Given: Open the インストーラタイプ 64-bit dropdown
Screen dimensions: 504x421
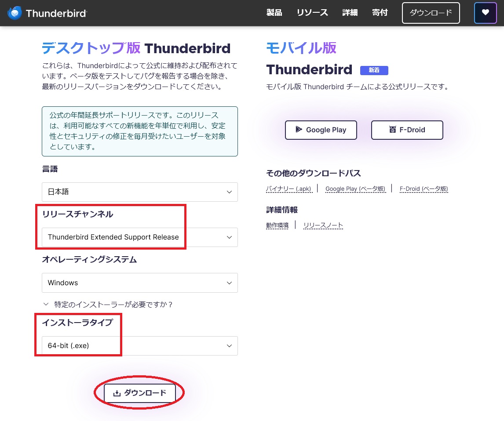Looking at the screenshot, I should pyautogui.click(x=140, y=346).
